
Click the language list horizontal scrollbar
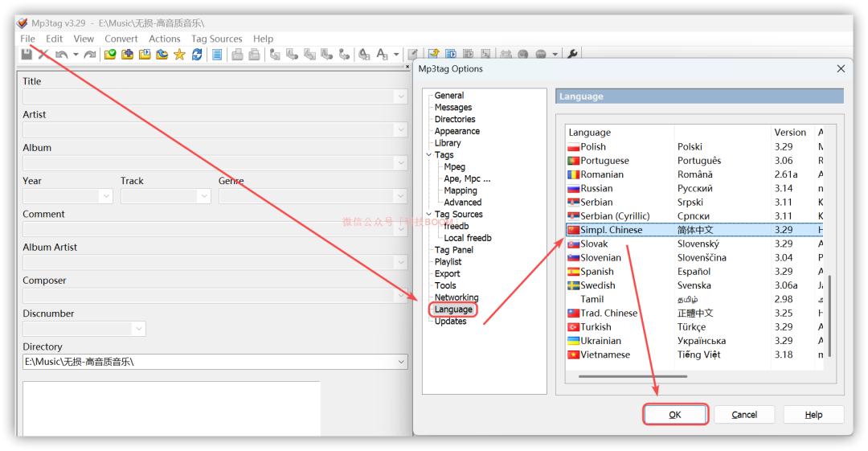pos(633,376)
